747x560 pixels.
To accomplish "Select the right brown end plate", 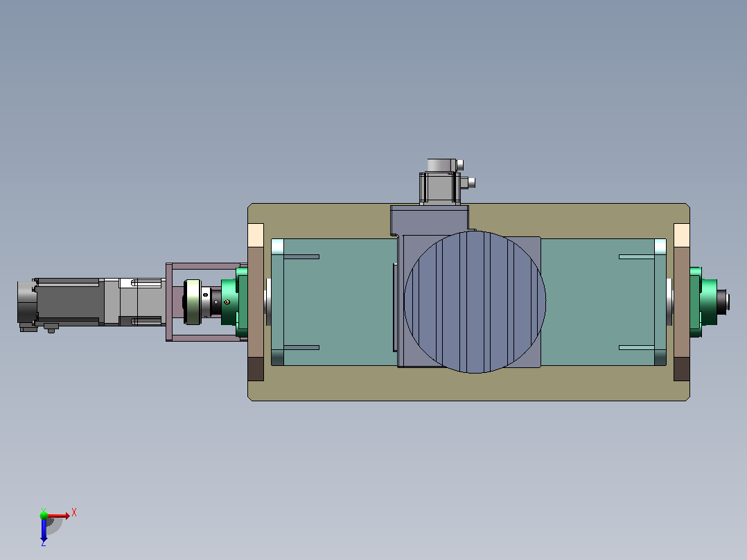I will (682, 302).
